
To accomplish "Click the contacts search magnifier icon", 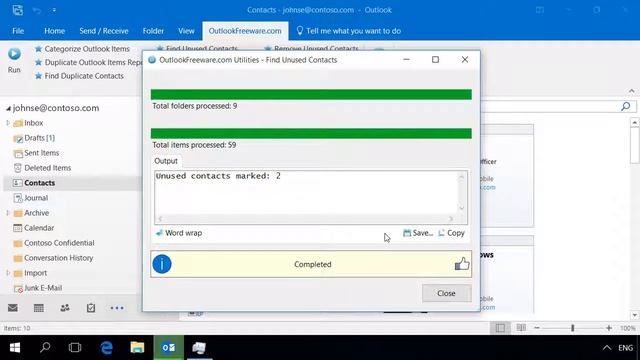I will 625,107.
